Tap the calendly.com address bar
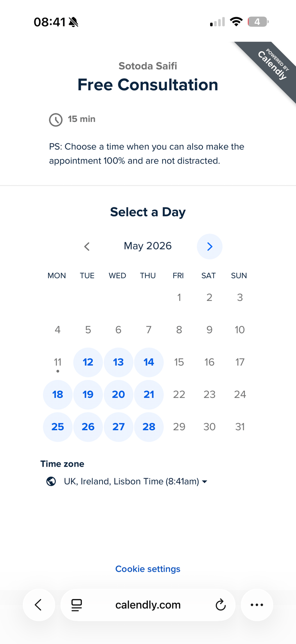Image resolution: width=296 pixels, height=644 pixels. [148, 605]
